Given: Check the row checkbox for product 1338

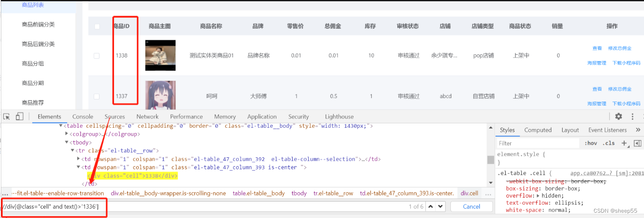Looking at the screenshot, I should (97, 56).
